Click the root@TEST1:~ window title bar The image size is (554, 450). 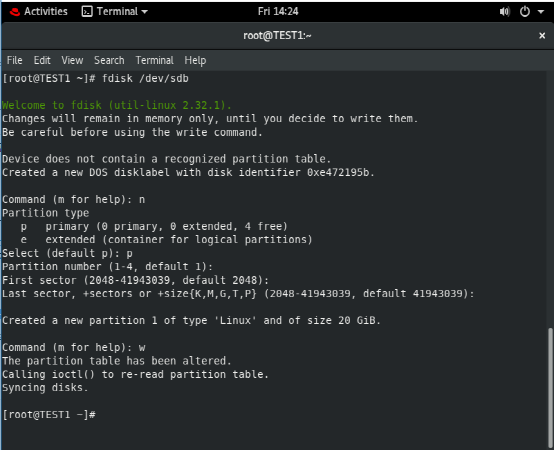tap(277, 36)
